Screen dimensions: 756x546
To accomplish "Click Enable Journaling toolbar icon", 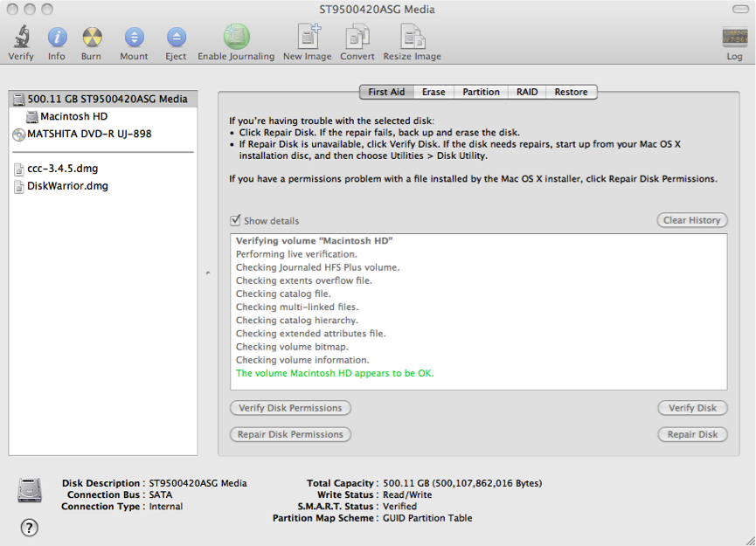I will (236, 37).
